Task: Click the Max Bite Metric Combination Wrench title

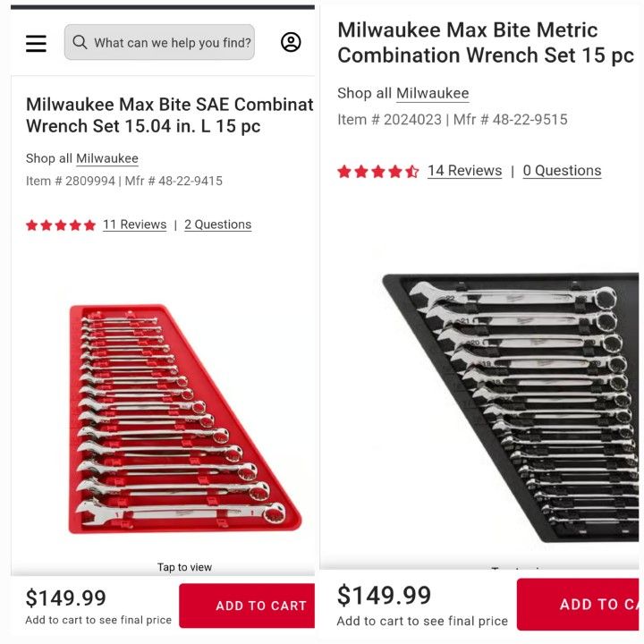Action: (x=485, y=42)
